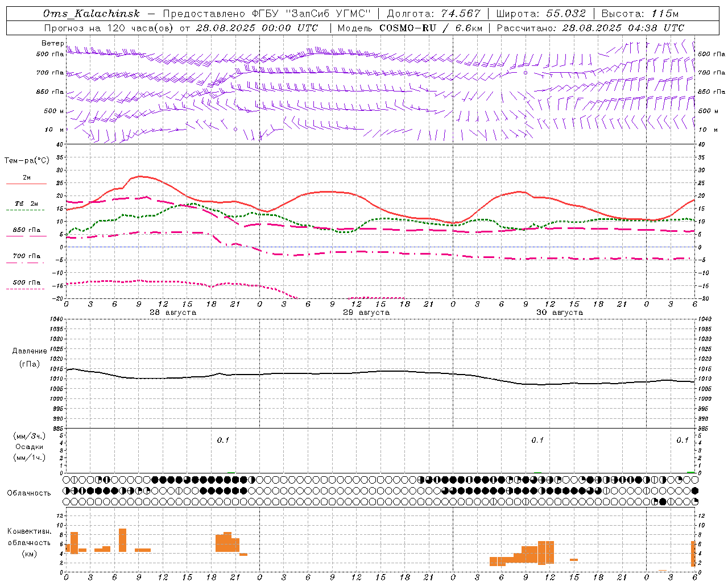
Task: Click the "(мм/3ч.)" precipitation unit label
Action: pos(30,436)
